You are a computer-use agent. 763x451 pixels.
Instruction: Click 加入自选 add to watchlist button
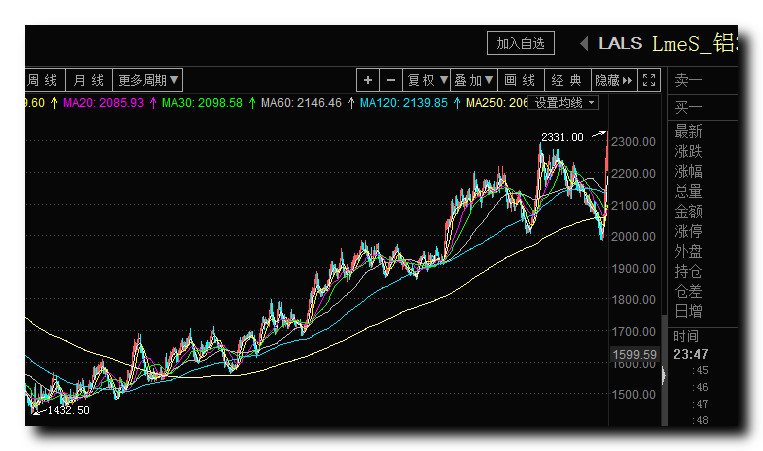pos(520,43)
